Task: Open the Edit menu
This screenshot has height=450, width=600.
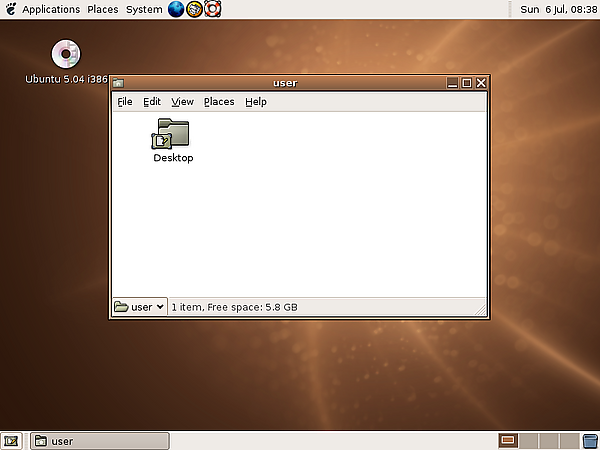Action: [x=152, y=101]
